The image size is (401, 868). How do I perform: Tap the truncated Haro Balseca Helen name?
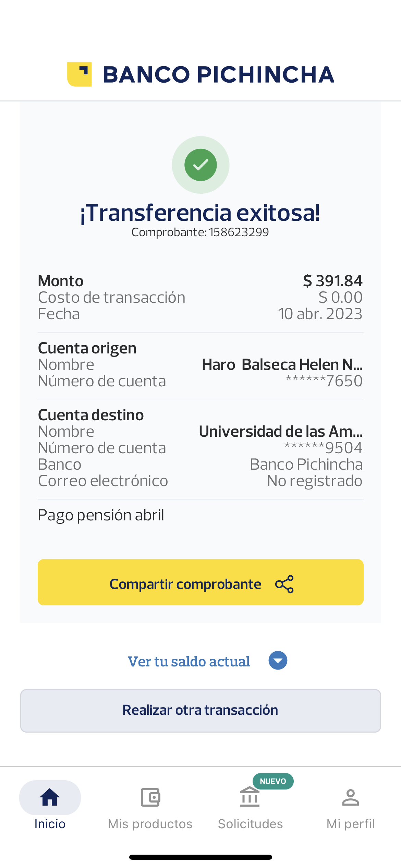pos(282,364)
